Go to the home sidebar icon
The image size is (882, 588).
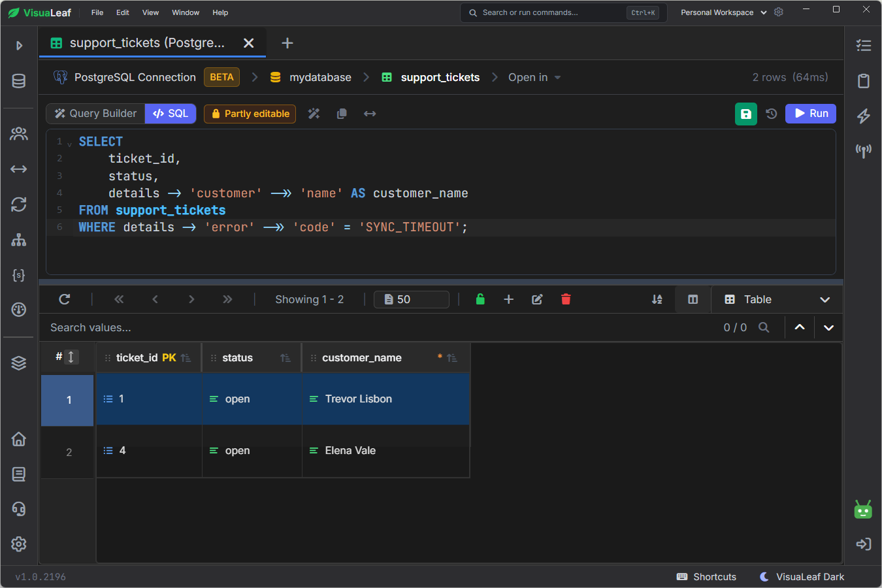pos(19,439)
